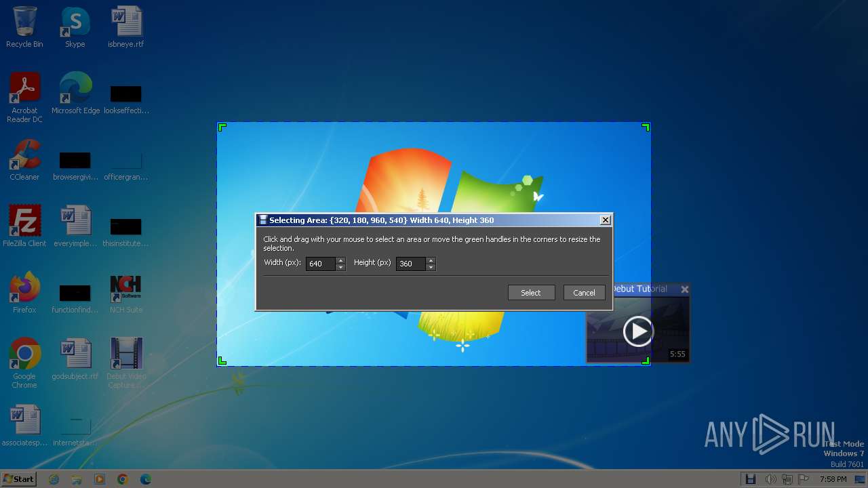Click the Debut tray icon
This screenshot has height=488, width=868.
(751, 479)
